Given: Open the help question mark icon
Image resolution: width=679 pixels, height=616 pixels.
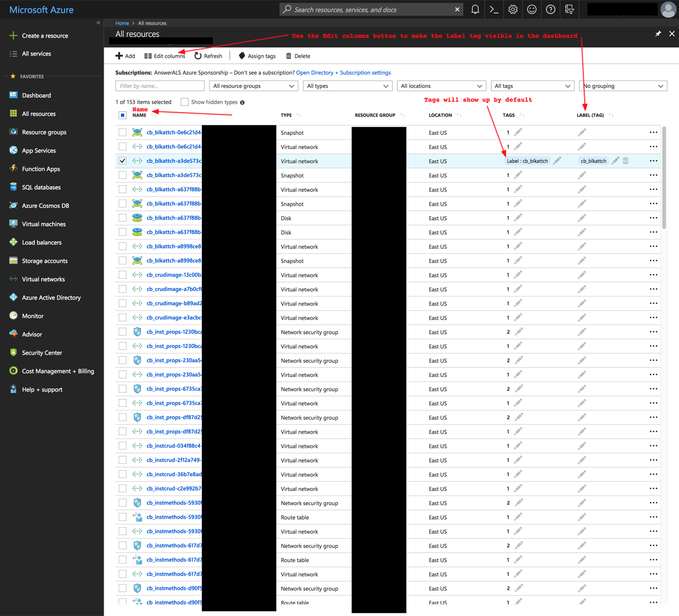Looking at the screenshot, I should point(550,10).
